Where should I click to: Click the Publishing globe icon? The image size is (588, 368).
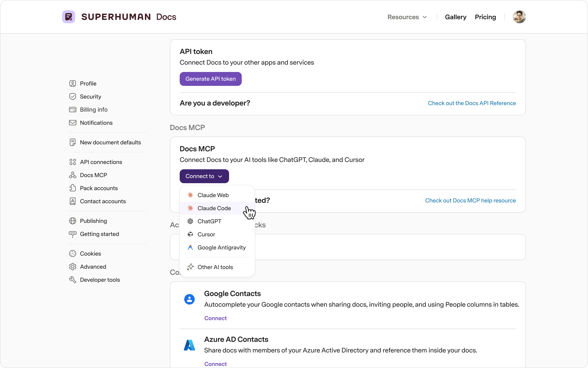point(73,221)
